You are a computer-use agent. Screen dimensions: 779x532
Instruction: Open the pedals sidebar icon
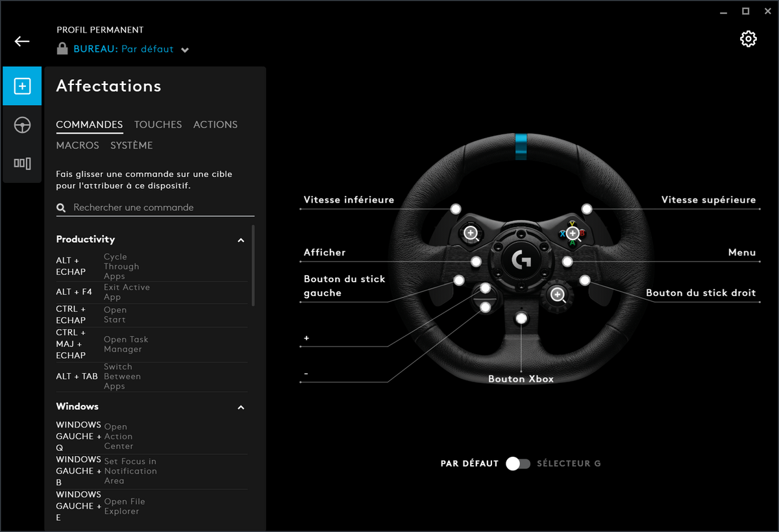pyautogui.click(x=22, y=163)
